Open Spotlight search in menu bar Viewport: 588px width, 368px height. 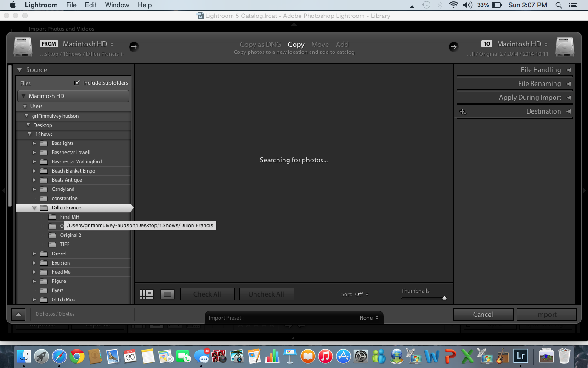point(559,5)
